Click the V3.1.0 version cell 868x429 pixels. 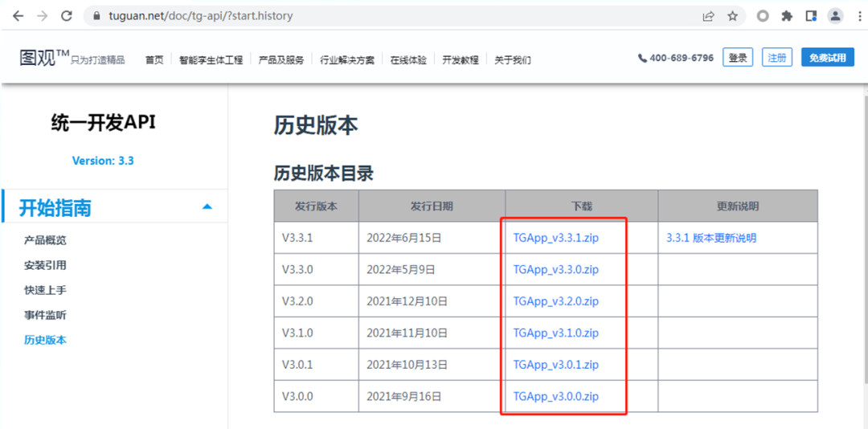click(316, 333)
